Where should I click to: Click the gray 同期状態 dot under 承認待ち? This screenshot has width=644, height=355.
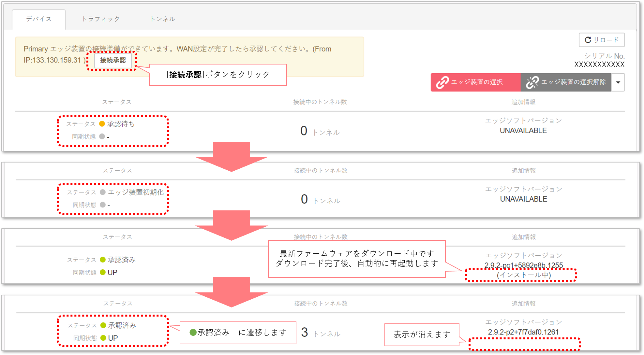(102, 136)
